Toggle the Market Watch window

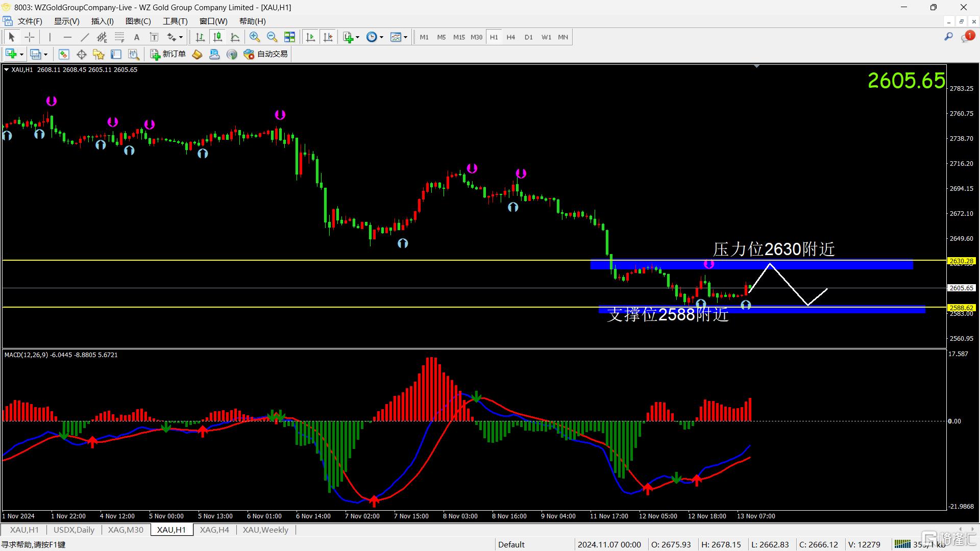click(x=64, y=54)
